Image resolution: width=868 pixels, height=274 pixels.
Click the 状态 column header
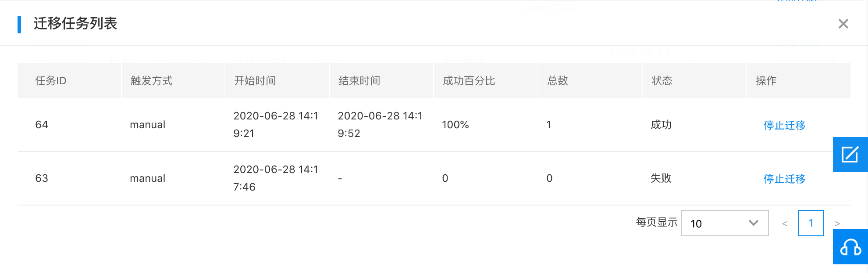click(662, 81)
